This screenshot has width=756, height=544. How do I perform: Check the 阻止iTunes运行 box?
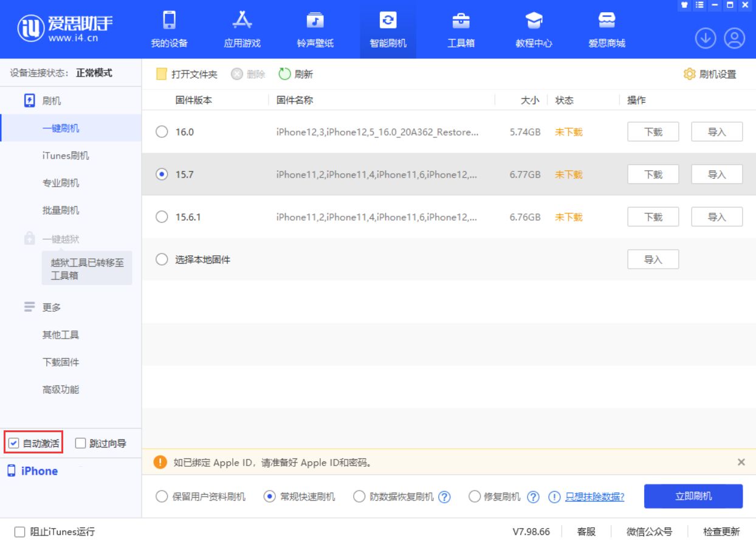click(19, 531)
